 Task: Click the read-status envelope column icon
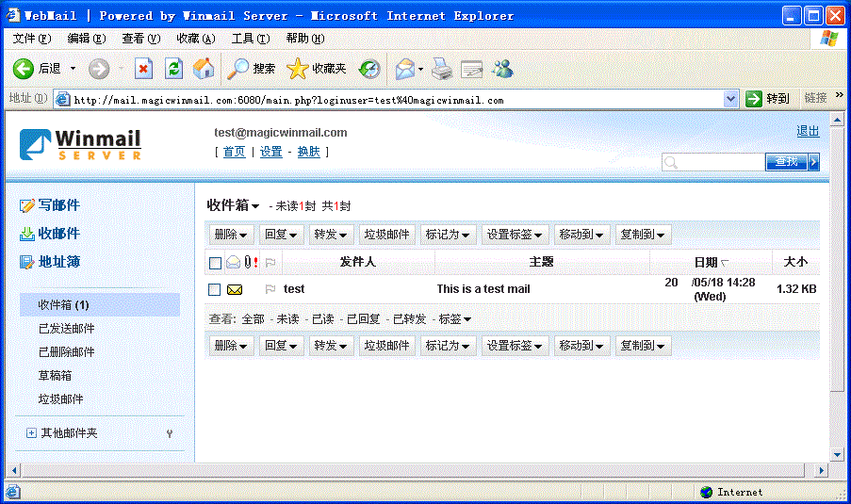click(x=234, y=263)
